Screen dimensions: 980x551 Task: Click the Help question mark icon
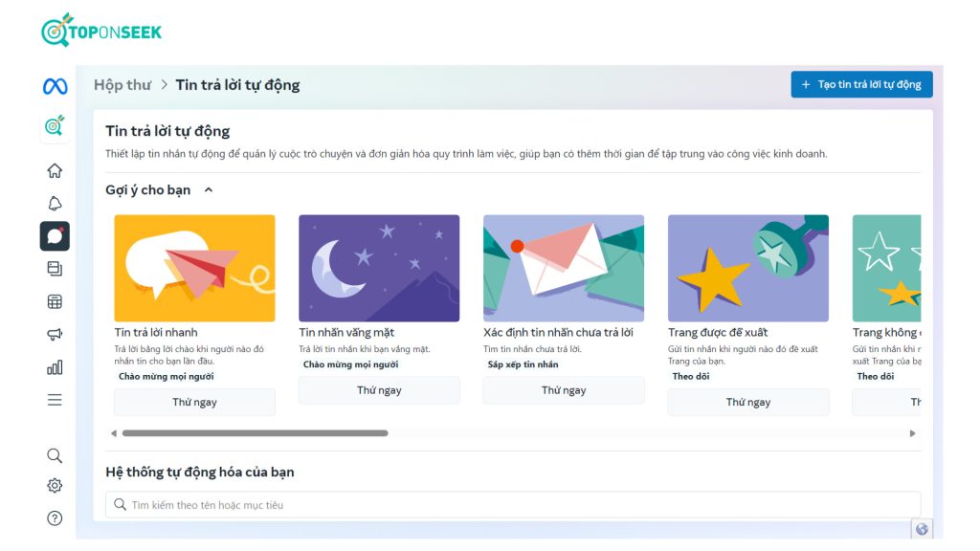tap(55, 518)
